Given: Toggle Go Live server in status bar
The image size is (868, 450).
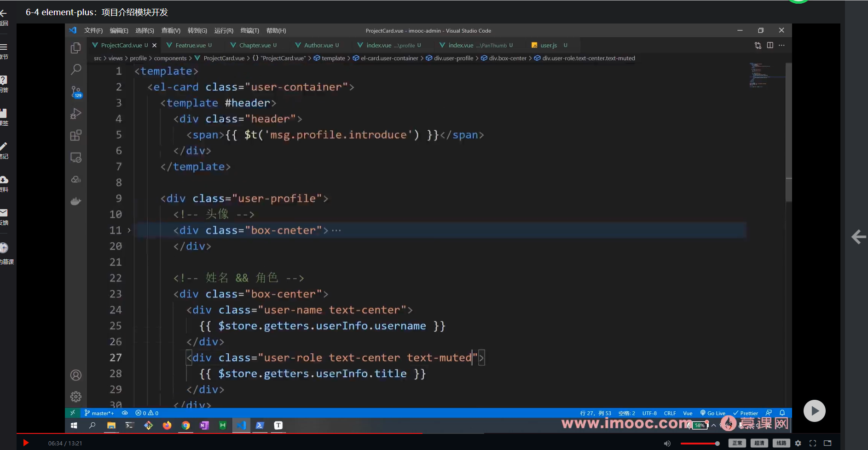Looking at the screenshot, I should point(713,413).
